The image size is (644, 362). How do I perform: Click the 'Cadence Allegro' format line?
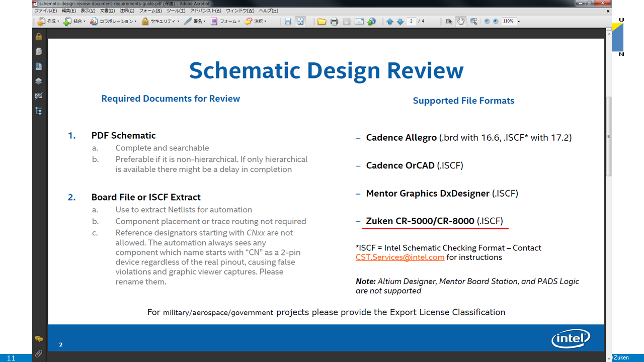[x=469, y=138]
